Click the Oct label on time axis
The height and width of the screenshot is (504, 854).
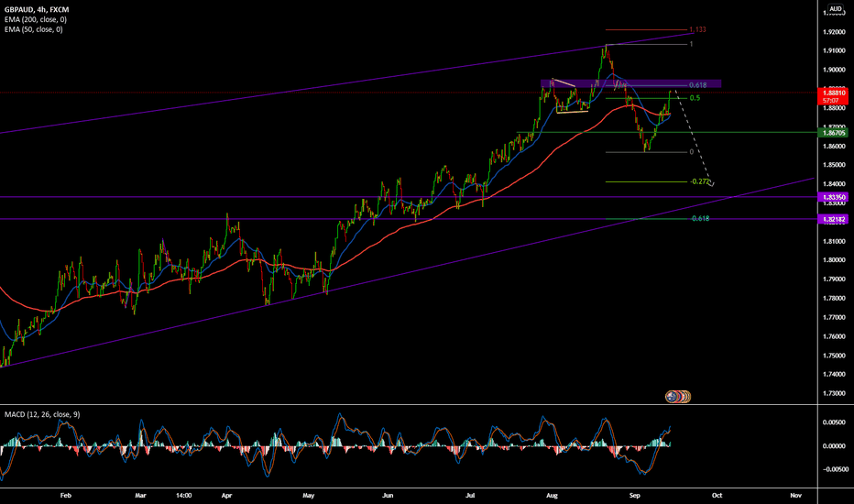pos(717,495)
